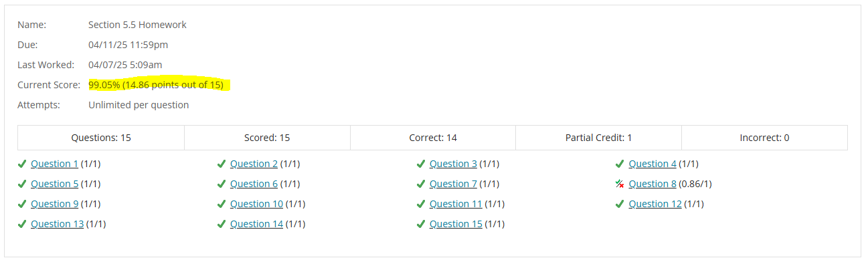Click the green checkmark beside Question 1
Screen dimensions: 868x262
pyautogui.click(x=22, y=164)
